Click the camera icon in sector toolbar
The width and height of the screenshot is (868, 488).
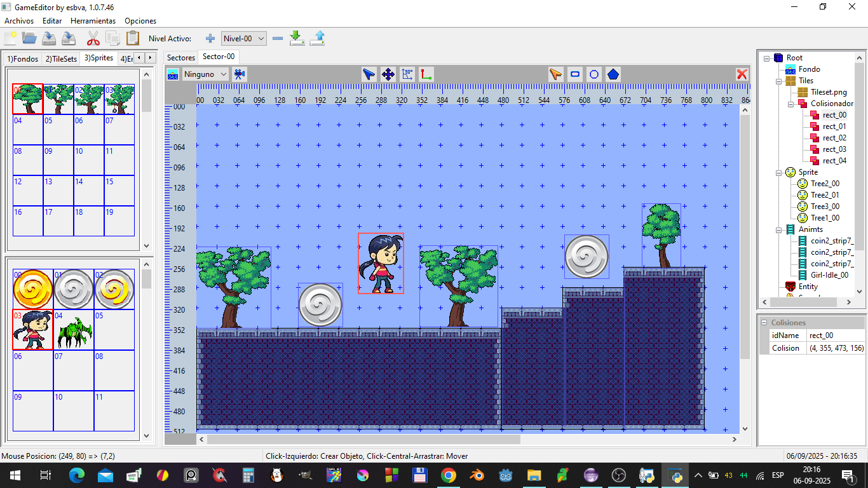[239, 74]
